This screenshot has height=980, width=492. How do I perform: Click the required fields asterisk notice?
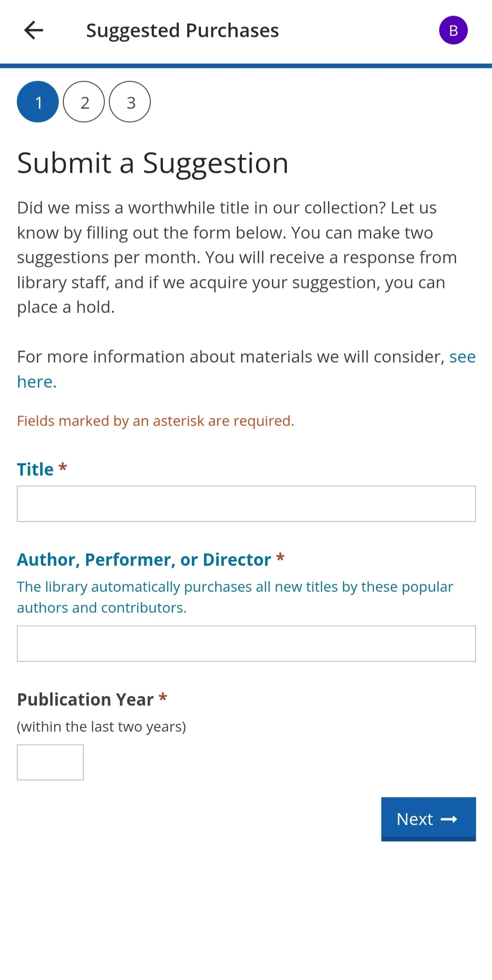[x=155, y=421]
